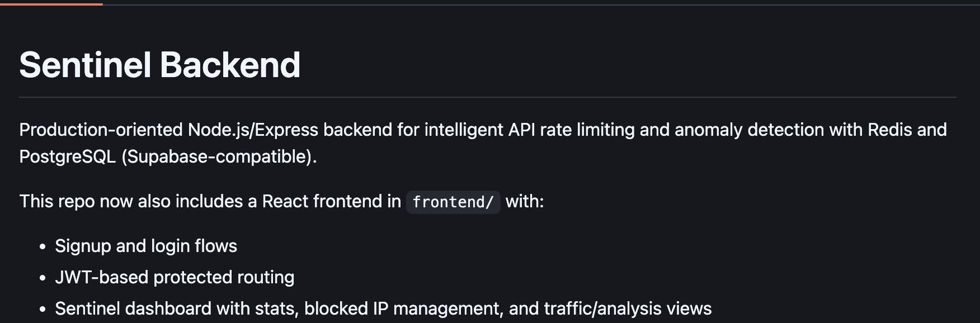Click the words anomaly detection

point(749,130)
